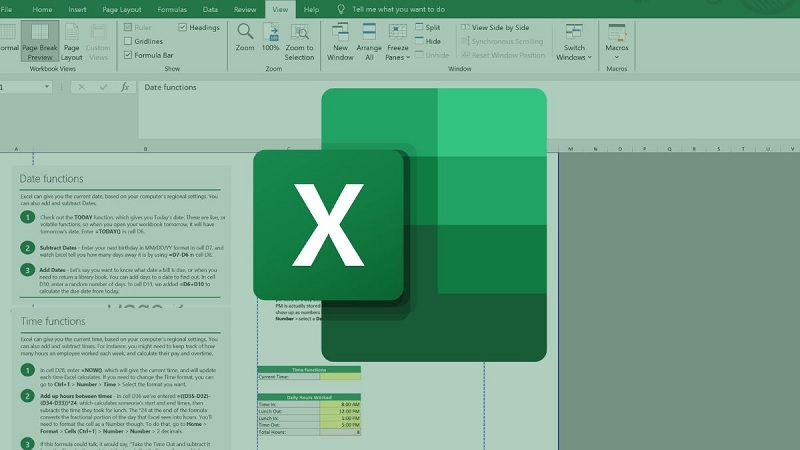This screenshot has height=450, width=800.
Task: Click Zoom to Selection
Action: tap(299, 41)
